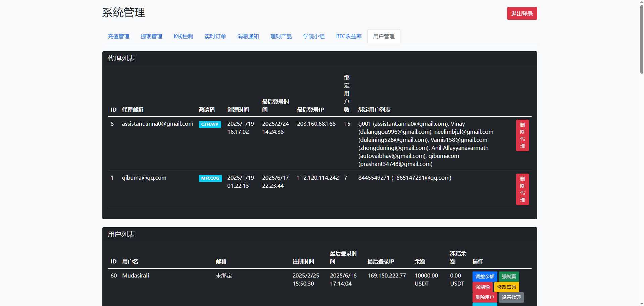
Task: Open the BTC收益率 tab
Action: pyautogui.click(x=349, y=36)
